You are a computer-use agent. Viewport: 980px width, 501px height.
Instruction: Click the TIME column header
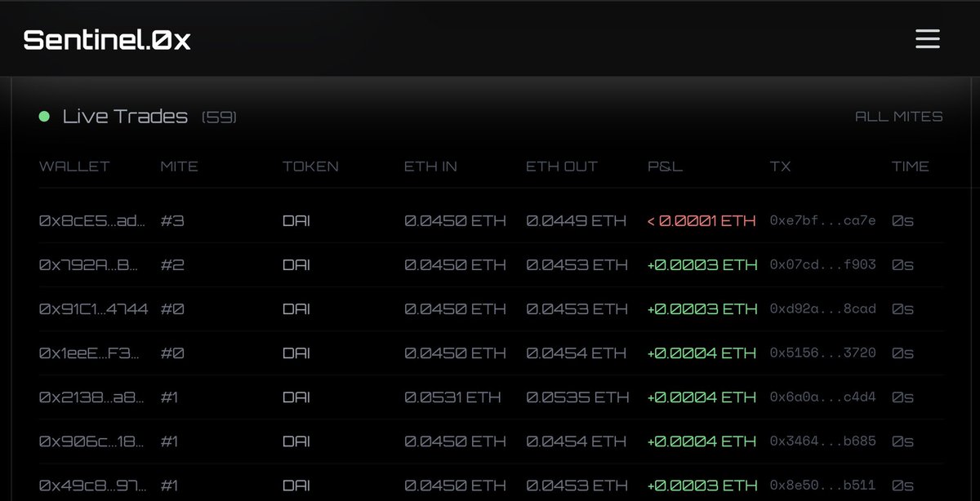[x=911, y=166]
